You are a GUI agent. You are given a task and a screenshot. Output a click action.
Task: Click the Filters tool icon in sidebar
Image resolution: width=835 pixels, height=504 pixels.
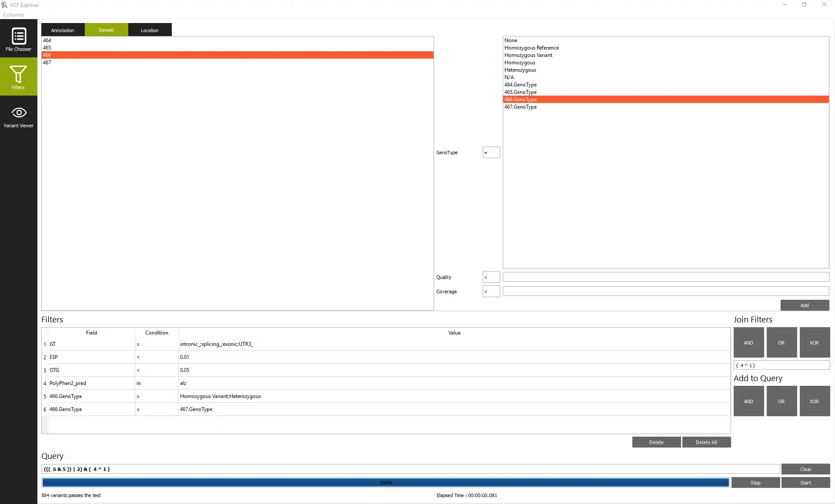(x=19, y=78)
